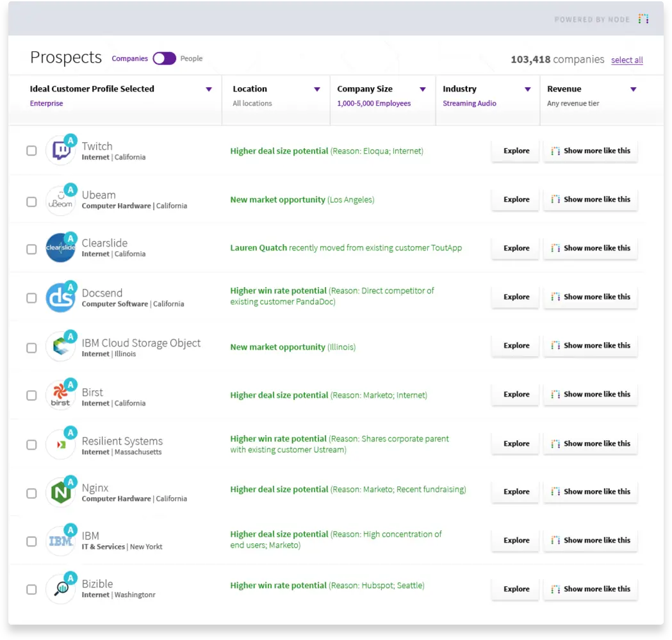Explore the Bizible prospect
The width and height of the screenshot is (672, 640).
(x=516, y=589)
